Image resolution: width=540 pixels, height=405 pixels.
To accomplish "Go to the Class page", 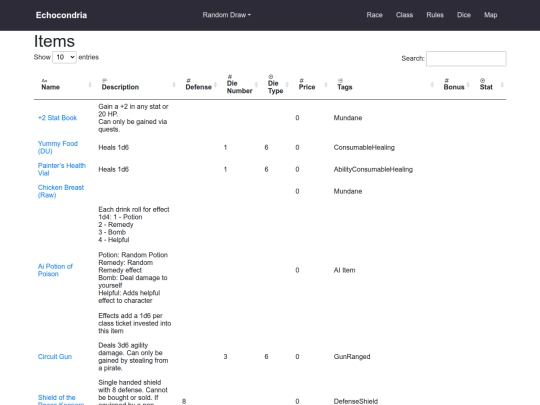I will [x=404, y=15].
